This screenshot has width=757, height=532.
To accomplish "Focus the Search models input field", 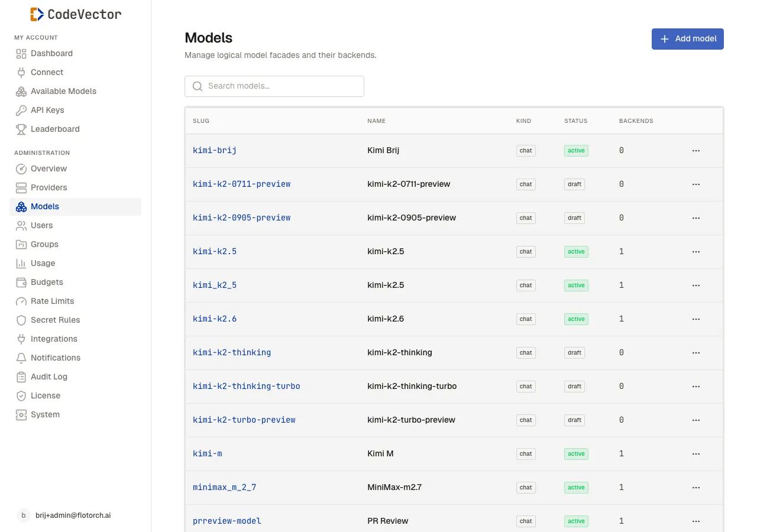I will tap(274, 86).
